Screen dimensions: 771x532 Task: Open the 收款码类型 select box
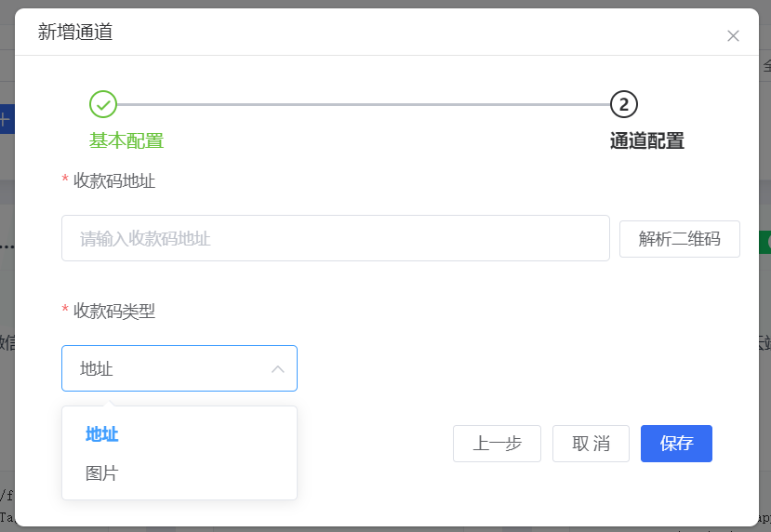[x=167, y=369]
